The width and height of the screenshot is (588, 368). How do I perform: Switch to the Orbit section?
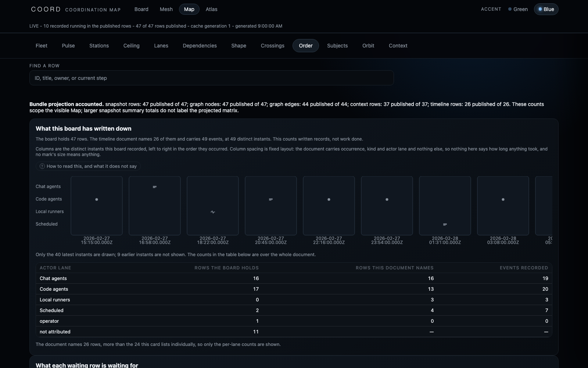[x=368, y=46]
